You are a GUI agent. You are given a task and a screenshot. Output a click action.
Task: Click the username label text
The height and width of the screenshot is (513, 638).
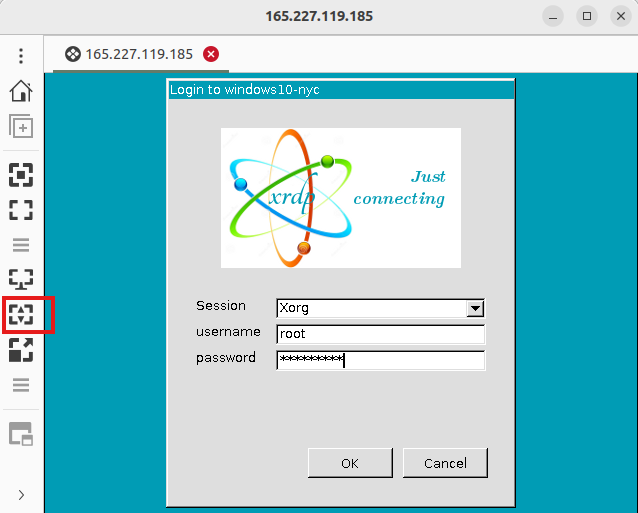tap(228, 332)
